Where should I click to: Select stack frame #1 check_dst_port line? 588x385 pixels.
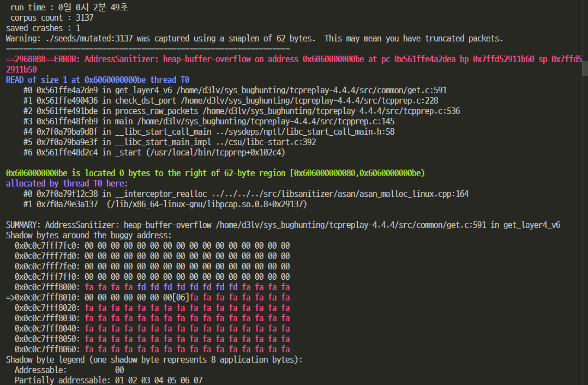point(231,101)
